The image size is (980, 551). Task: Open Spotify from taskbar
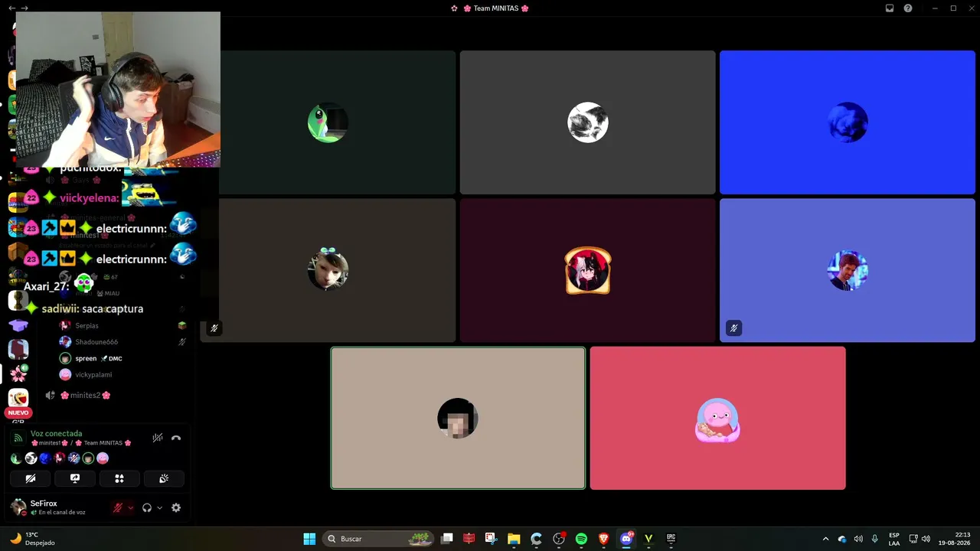tap(581, 539)
